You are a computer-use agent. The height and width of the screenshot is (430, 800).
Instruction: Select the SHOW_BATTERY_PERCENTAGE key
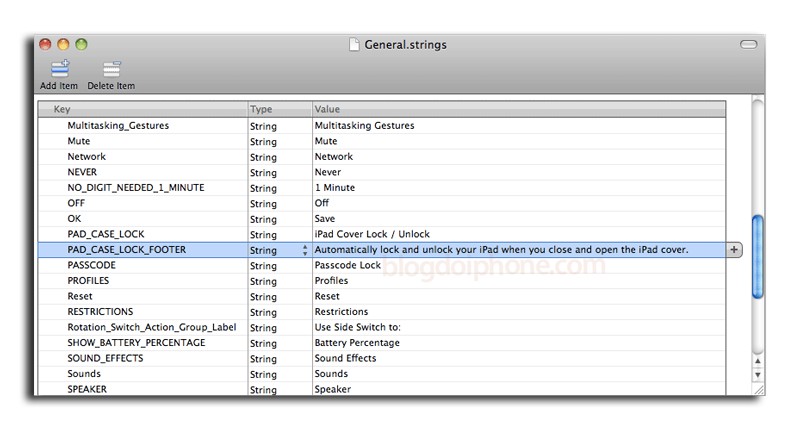136,343
